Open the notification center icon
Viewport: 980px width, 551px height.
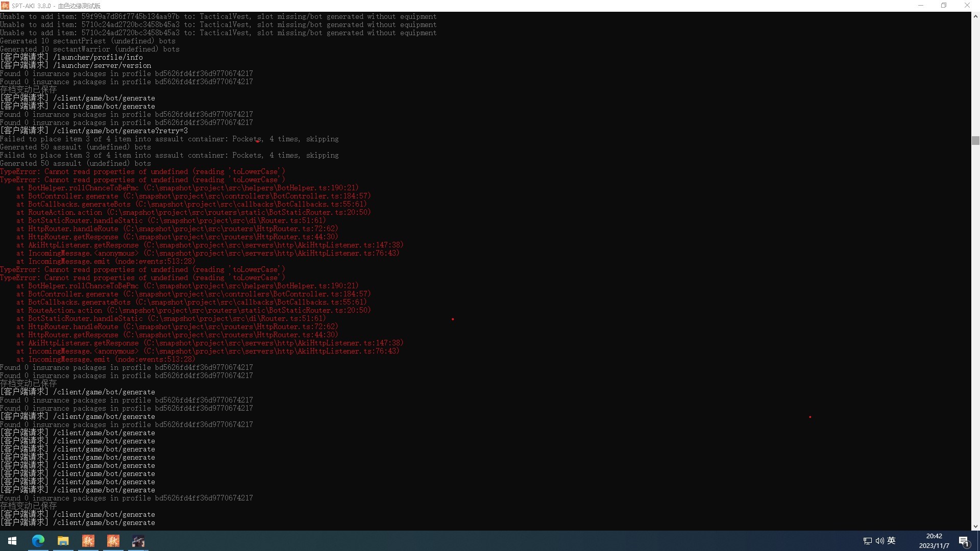964,541
